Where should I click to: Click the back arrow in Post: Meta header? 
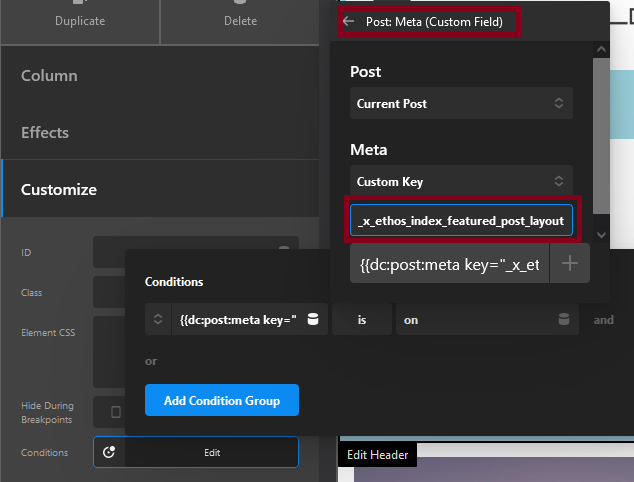click(x=349, y=21)
